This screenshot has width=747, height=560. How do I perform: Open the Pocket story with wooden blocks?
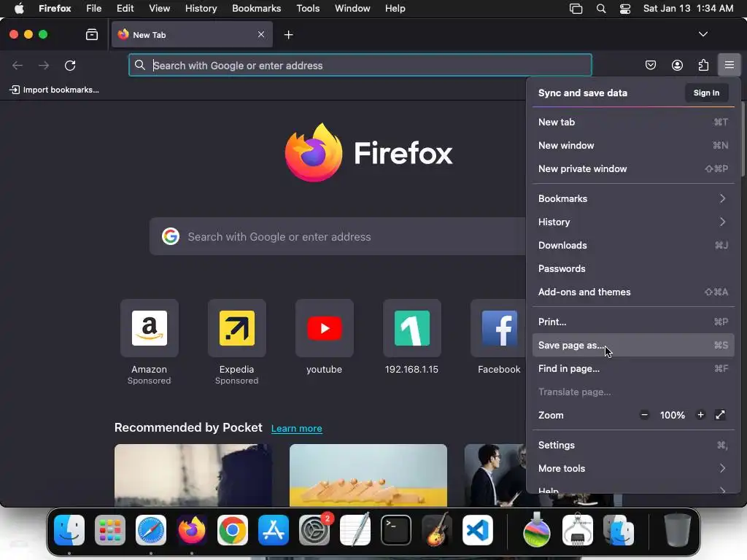(x=368, y=475)
